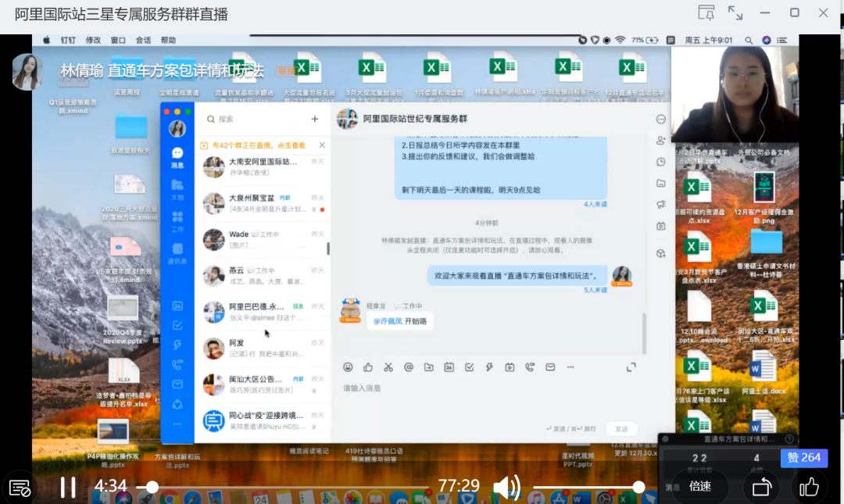The width and height of the screenshot is (844, 504).
Task: Open the 帮助 menu in the menu bar
Action: click(x=168, y=40)
